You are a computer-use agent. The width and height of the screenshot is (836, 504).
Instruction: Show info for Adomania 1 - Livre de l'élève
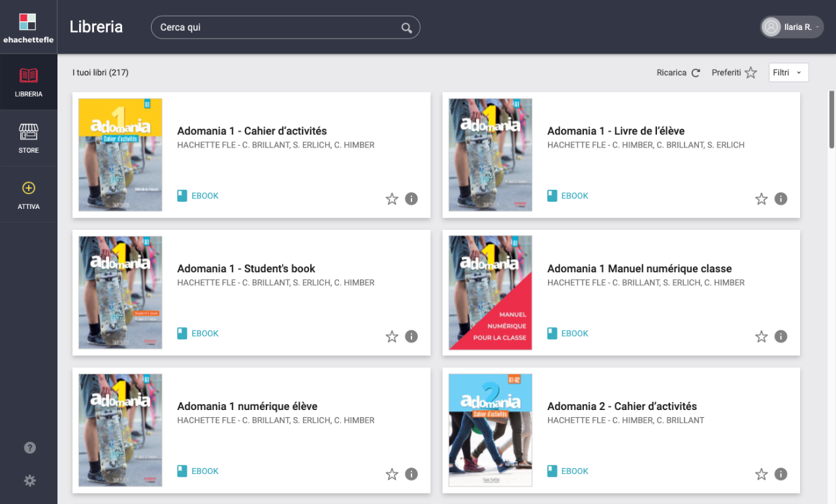pos(781,199)
